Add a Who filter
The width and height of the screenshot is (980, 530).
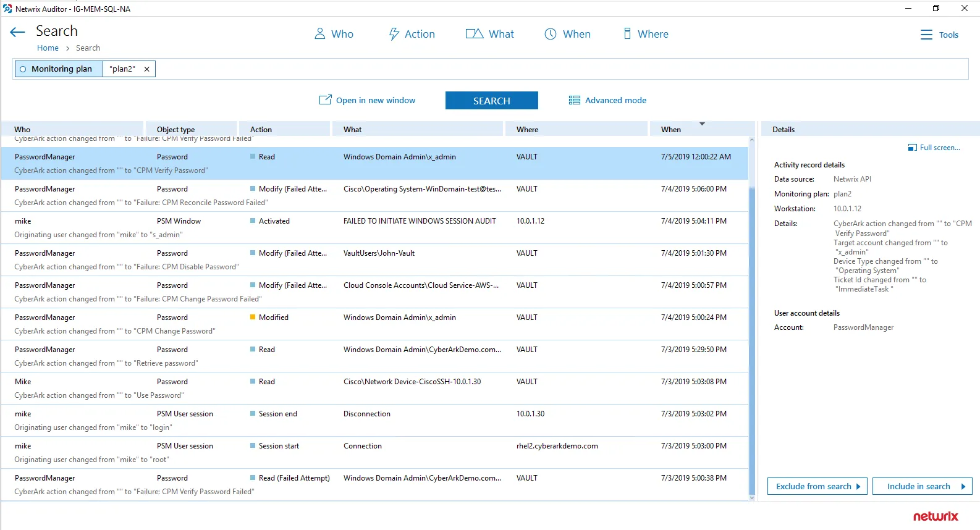(x=334, y=34)
